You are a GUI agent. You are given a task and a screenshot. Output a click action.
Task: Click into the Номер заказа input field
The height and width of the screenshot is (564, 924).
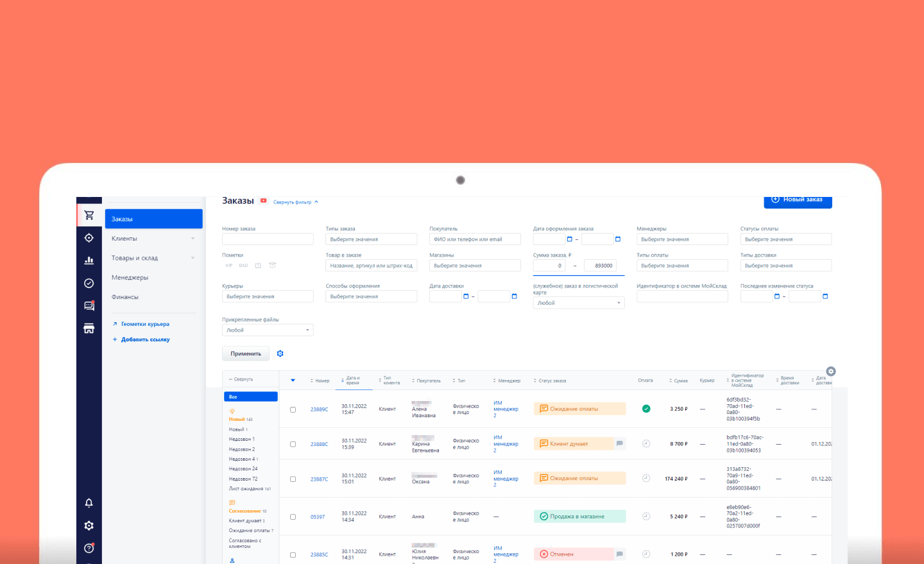tap(268, 239)
